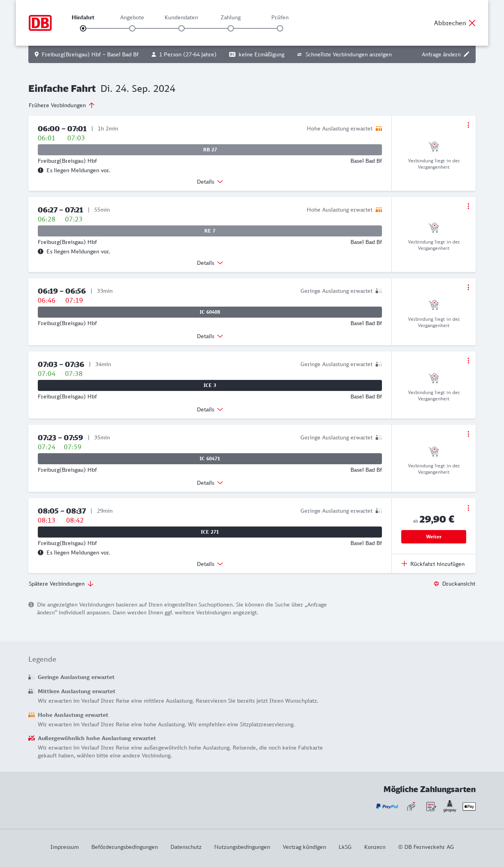Click the warning icon on RE 7 connection
This screenshot has height=867, width=504.
[x=41, y=251]
